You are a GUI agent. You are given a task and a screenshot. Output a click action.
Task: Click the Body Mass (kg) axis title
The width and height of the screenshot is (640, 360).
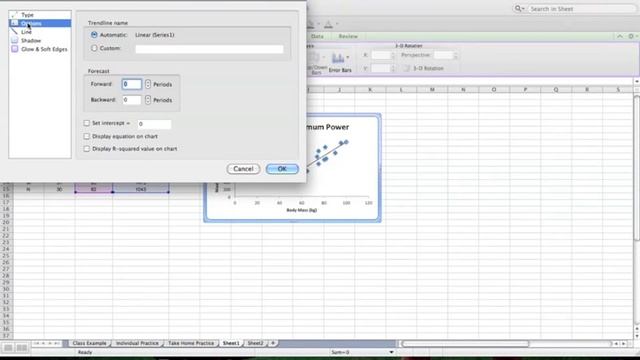302,210
